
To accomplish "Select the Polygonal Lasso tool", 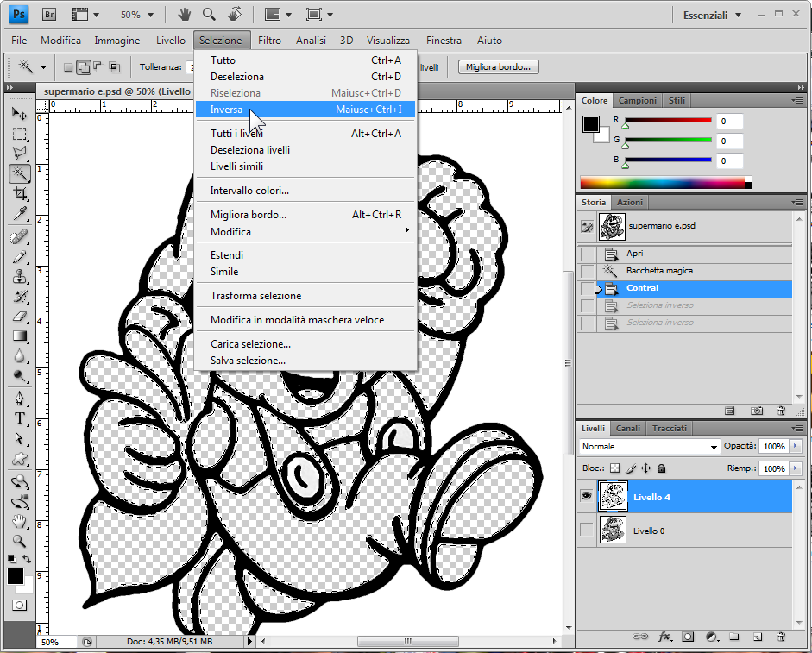I will [20, 154].
